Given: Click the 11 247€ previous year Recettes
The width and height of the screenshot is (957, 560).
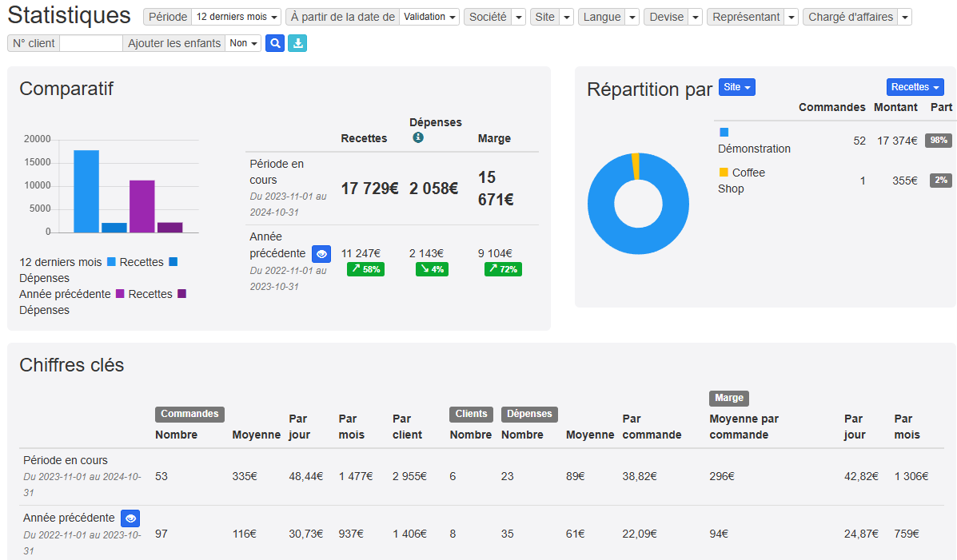Looking at the screenshot, I should pos(361,253).
